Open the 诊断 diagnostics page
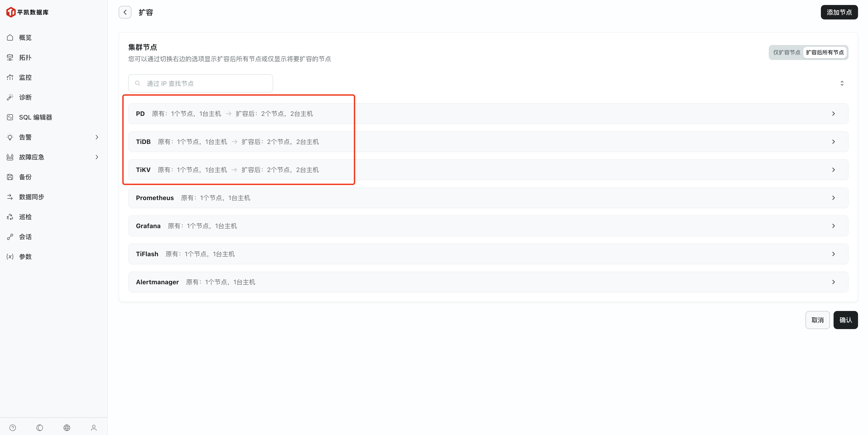Viewport: 868px width, 435px height. [25, 97]
